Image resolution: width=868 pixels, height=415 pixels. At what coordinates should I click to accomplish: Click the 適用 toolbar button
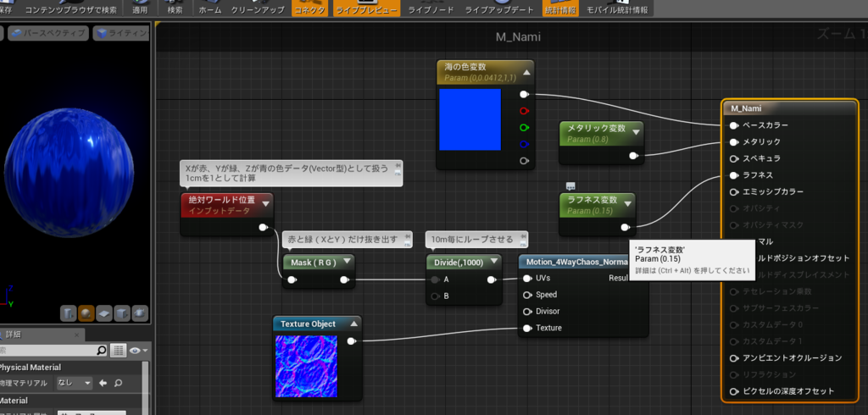140,8
